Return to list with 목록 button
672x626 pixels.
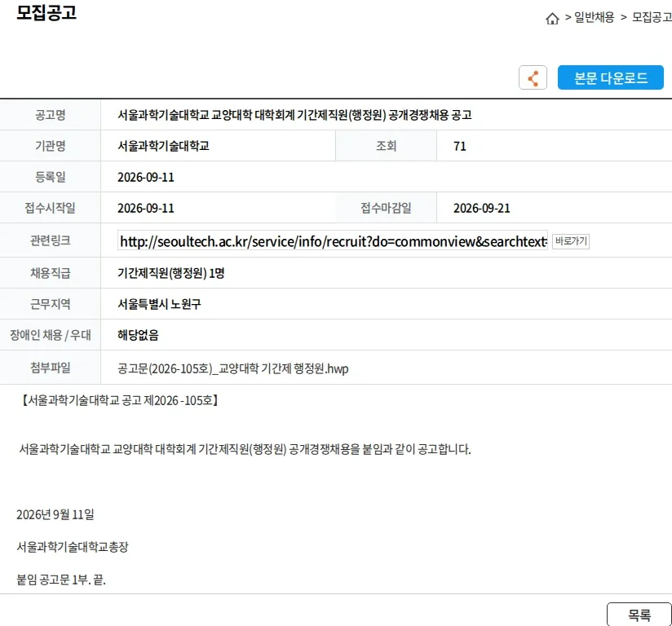point(639,615)
